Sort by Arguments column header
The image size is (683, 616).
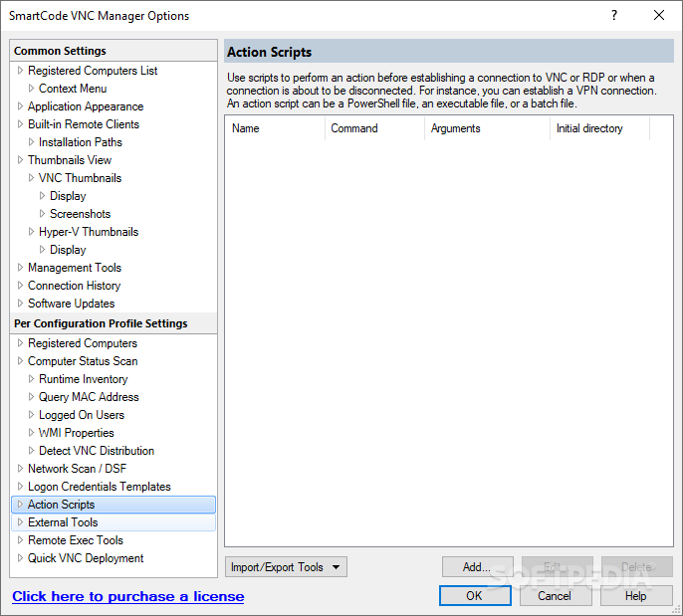click(x=487, y=128)
